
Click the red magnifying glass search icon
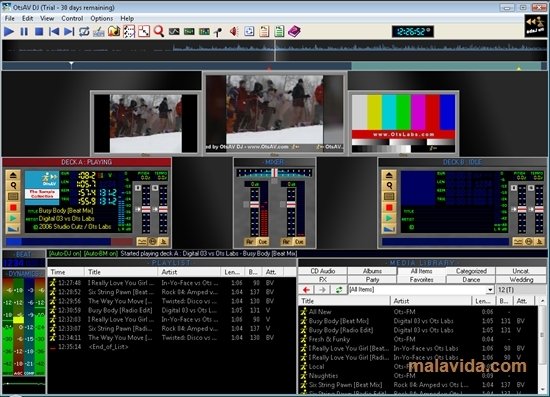[159, 31]
